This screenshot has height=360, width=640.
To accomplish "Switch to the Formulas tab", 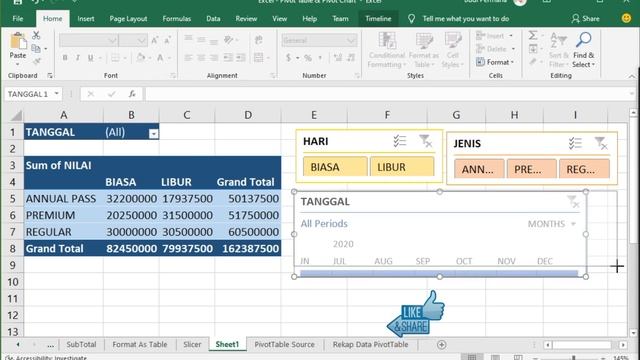I will 176,19.
